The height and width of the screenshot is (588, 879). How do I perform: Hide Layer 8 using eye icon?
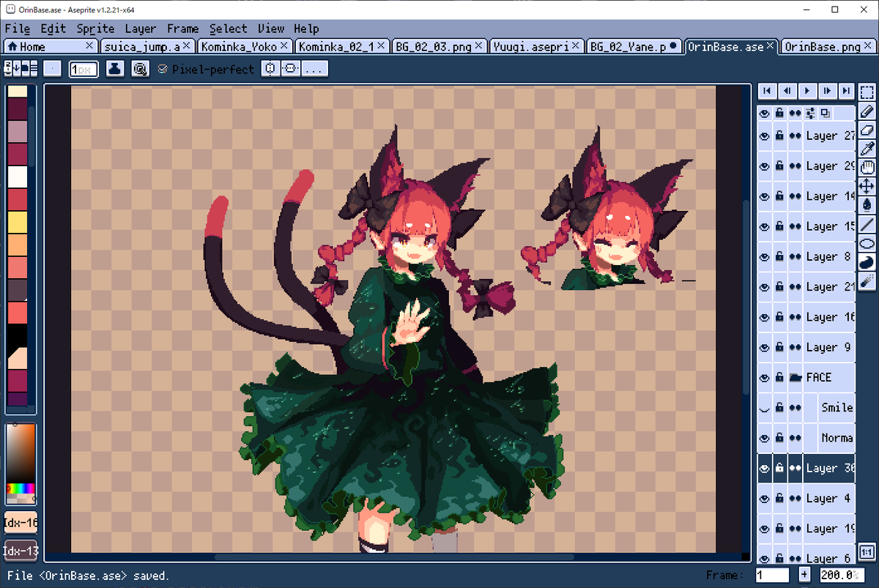tap(765, 257)
